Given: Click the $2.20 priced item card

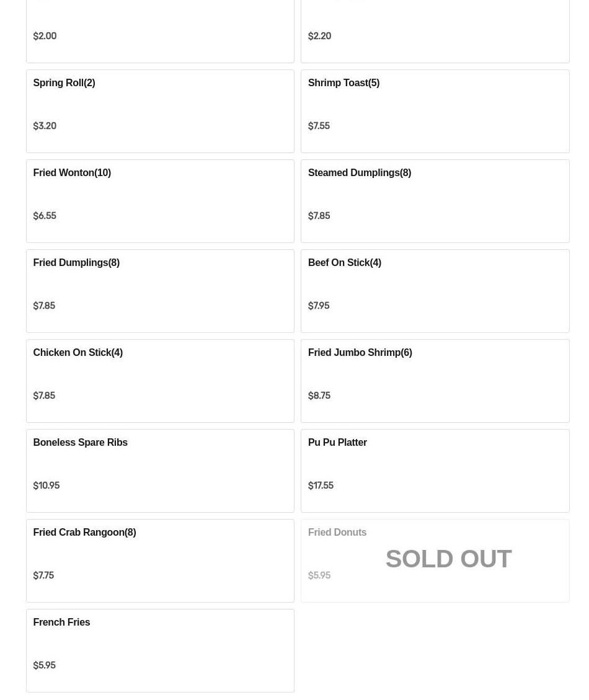Looking at the screenshot, I should 435,31.
